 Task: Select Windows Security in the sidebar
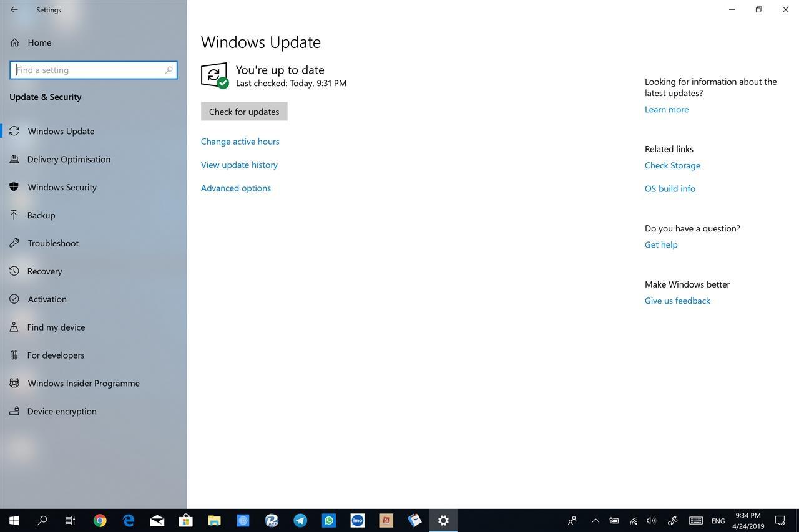[62, 187]
